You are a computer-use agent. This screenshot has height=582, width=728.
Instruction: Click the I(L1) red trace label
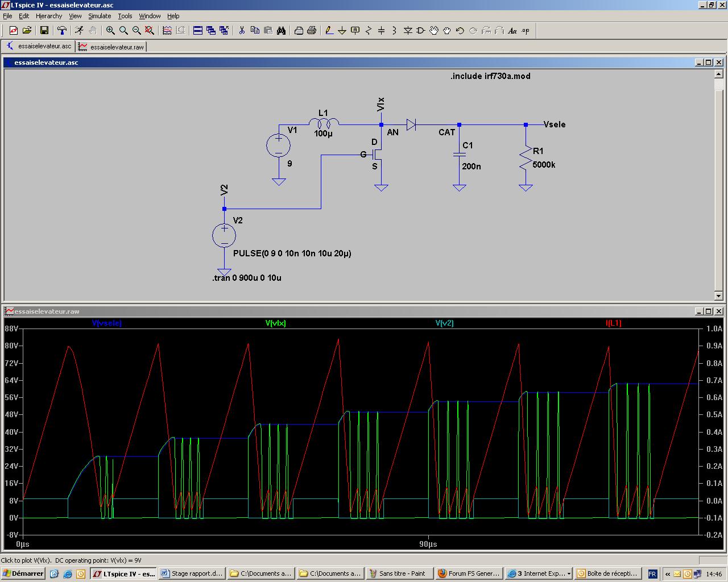point(613,323)
